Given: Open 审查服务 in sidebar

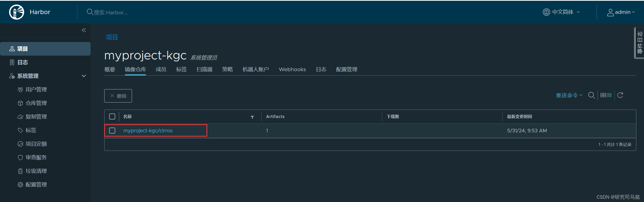Looking at the screenshot, I should tap(36, 157).
